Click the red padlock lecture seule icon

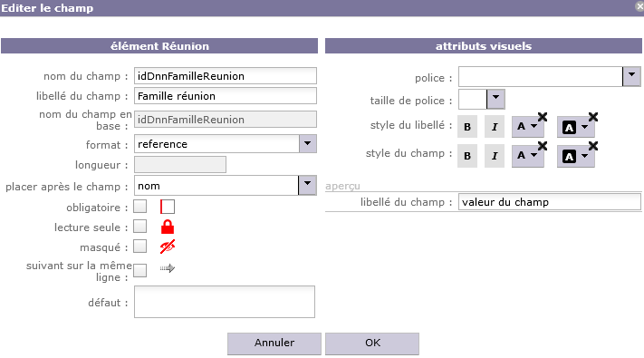(x=168, y=227)
